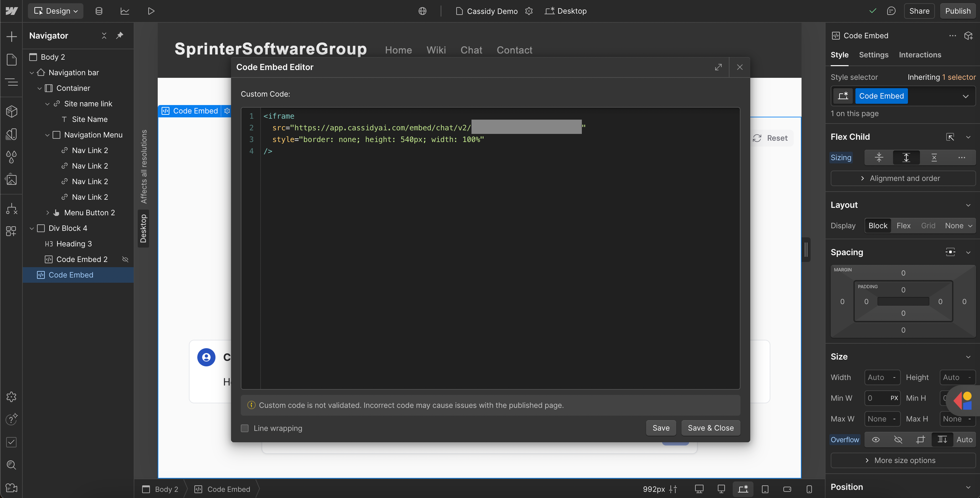Open the Design mode dropdown

coord(55,11)
